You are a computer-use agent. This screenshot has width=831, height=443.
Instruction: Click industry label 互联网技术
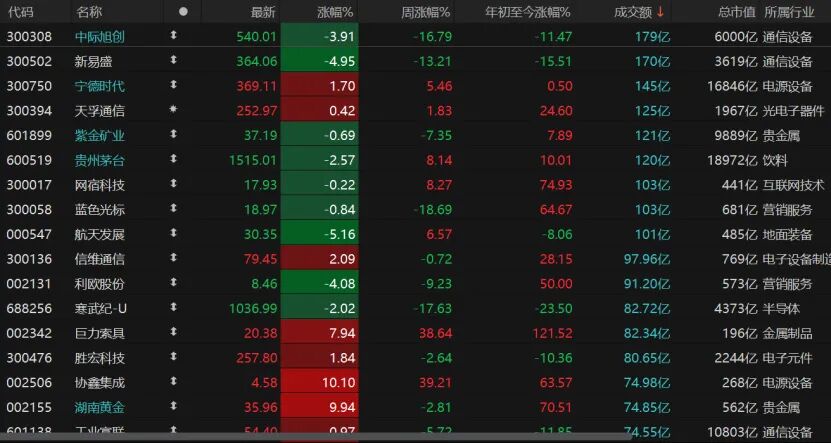pyautogui.click(x=794, y=185)
